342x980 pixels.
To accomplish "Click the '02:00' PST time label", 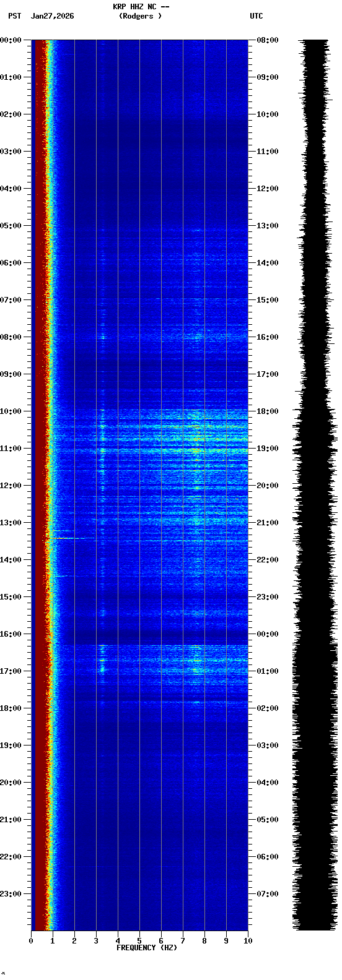I will pos(11,114).
